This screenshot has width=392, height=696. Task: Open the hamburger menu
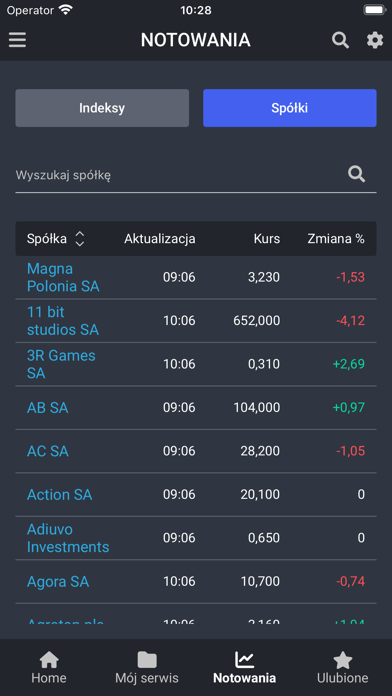(17, 40)
